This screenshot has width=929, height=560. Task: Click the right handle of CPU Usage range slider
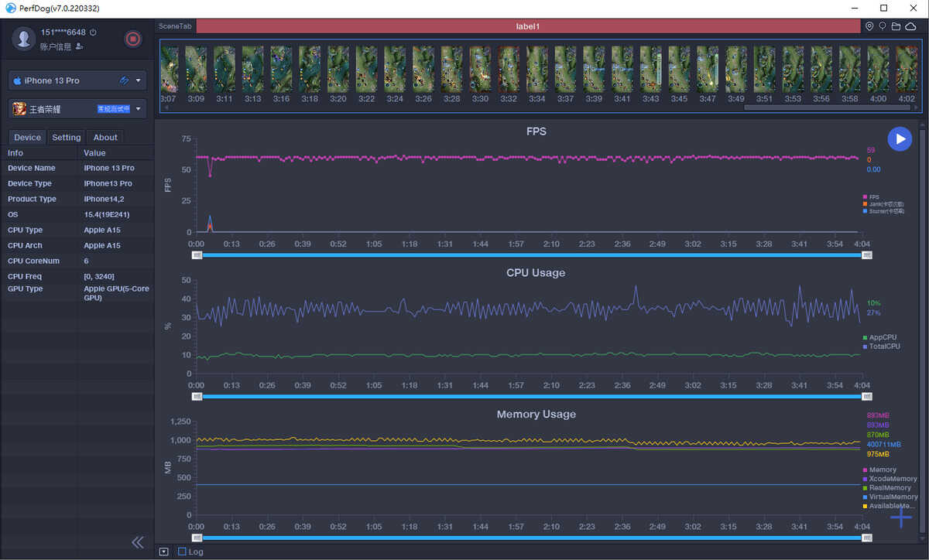[x=866, y=396]
